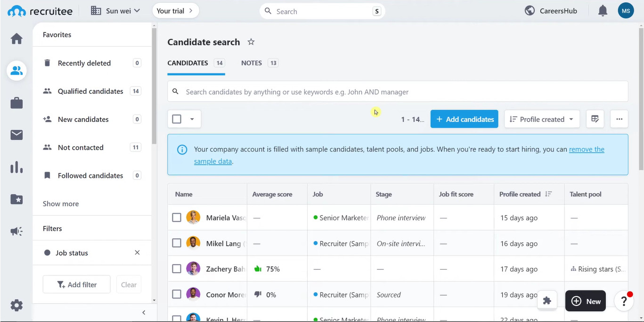This screenshot has height=322, width=644.
Task: Select Qualified candidates in Favorites list
Action: (90, 91)
